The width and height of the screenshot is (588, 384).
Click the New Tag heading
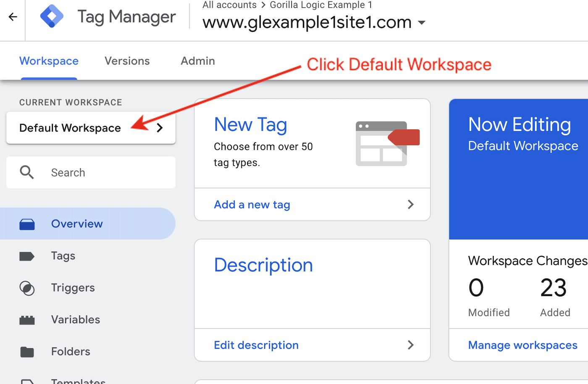pos(250,125)
